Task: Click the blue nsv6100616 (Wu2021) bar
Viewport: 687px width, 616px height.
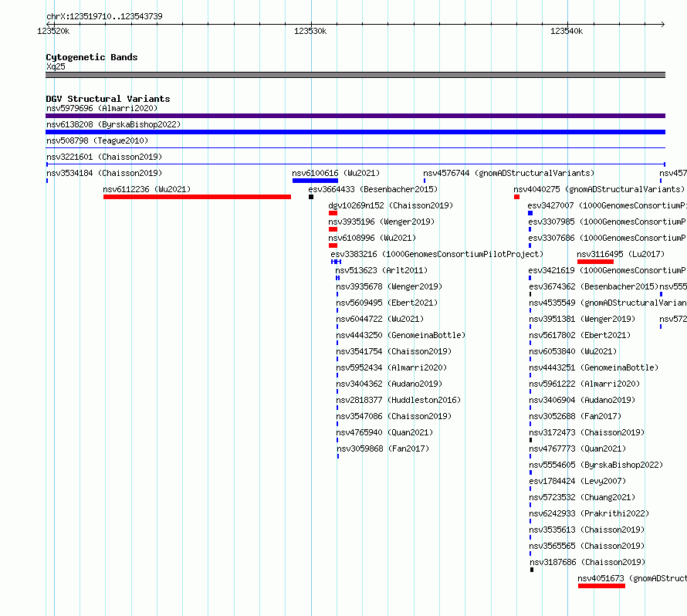Action: coord(315,181)
